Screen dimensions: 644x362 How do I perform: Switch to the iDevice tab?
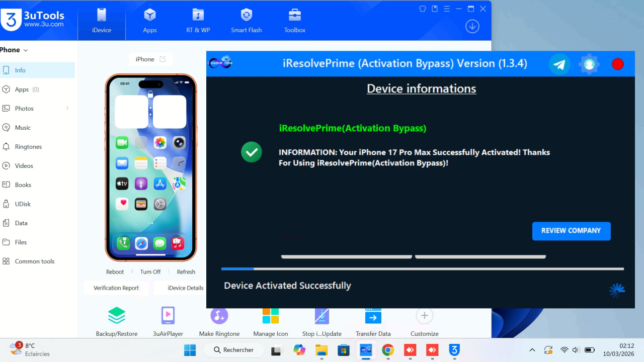102,21
